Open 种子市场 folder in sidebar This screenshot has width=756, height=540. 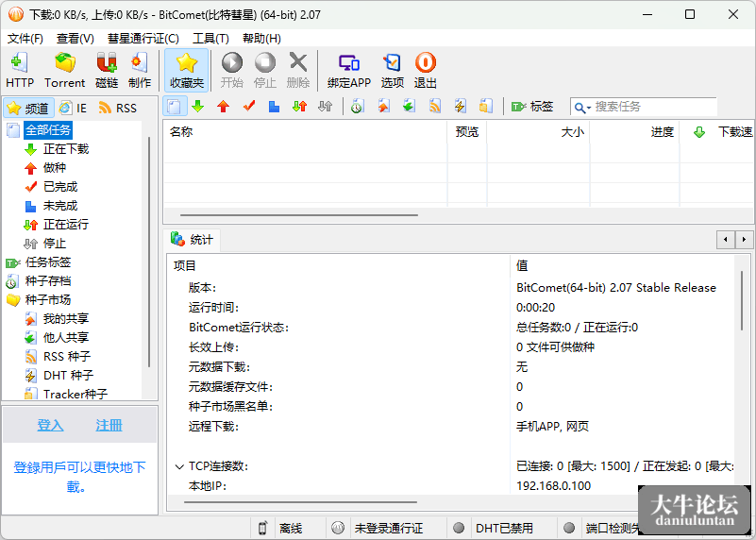click(x=48, y=300)
